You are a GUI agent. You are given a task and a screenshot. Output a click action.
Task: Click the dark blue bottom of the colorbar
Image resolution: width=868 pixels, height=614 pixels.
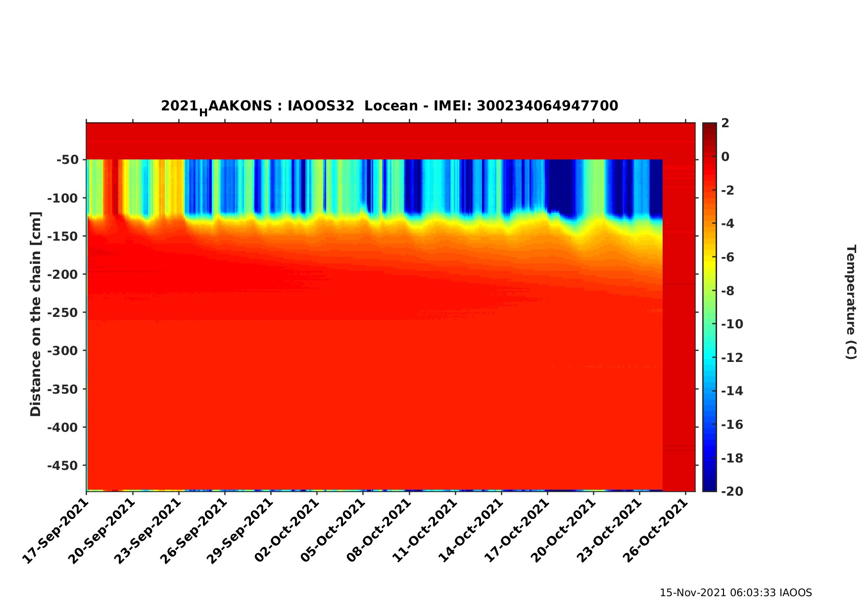709,487
